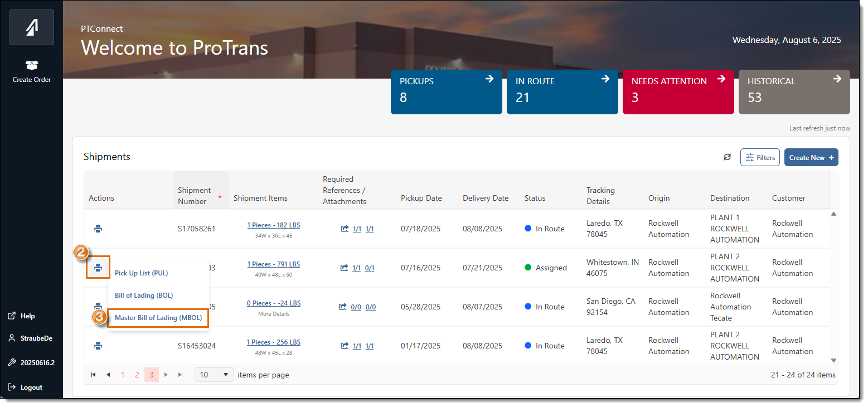Open the items per page dropdown
868x407 pixels.
(214, 375)
